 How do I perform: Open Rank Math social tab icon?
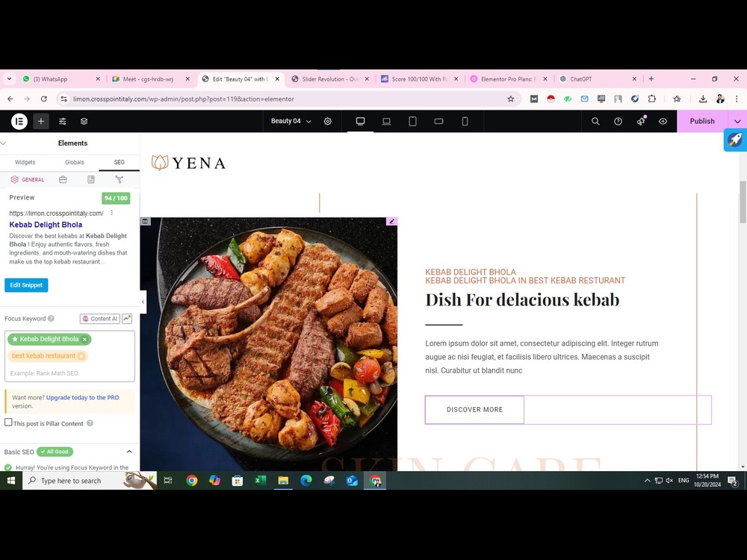pos(119,179)
